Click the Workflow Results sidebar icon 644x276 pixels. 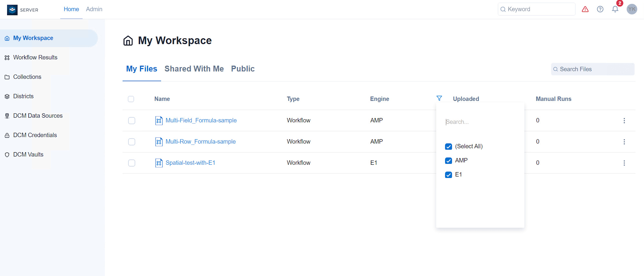click(x=7, y=58)
